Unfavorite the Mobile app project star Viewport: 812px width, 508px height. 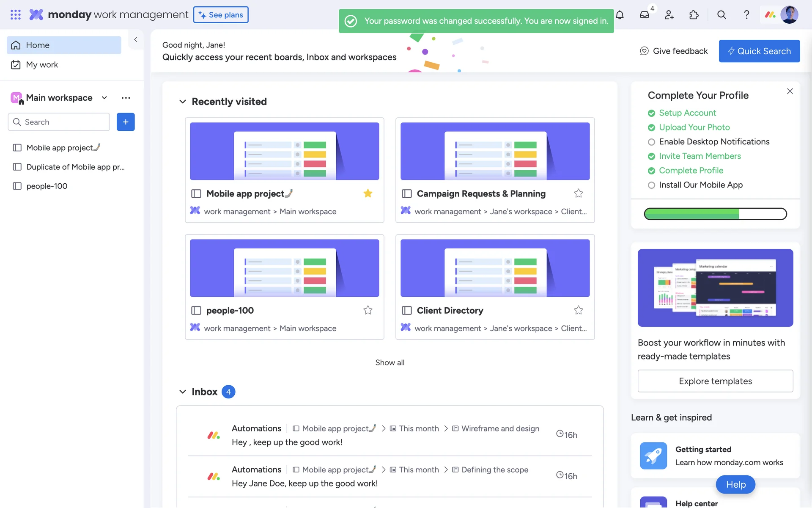[368, 193]
